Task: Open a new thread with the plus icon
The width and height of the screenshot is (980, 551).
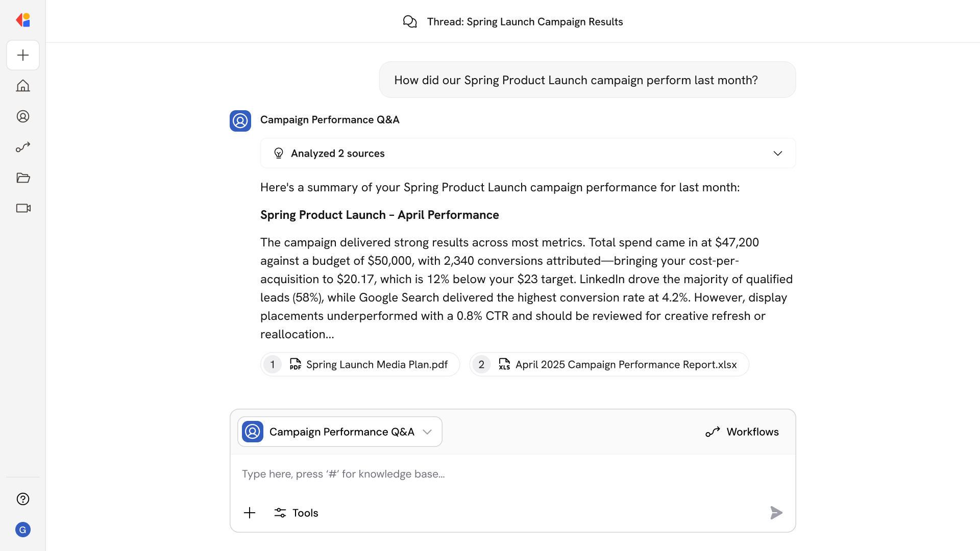Action: (x=22, y=55)
